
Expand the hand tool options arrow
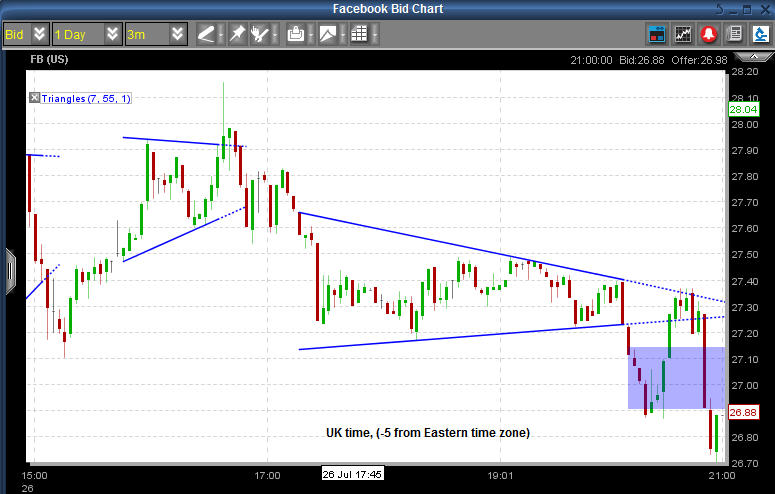tap(275, 35)
